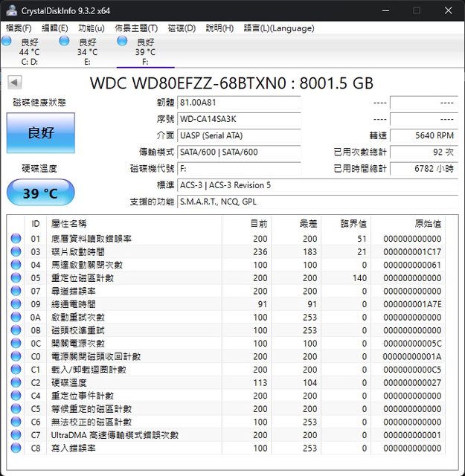465x476 pixels.
Task: Select the E: disk tab at 34 °C
Action: (x=86, y=52)
